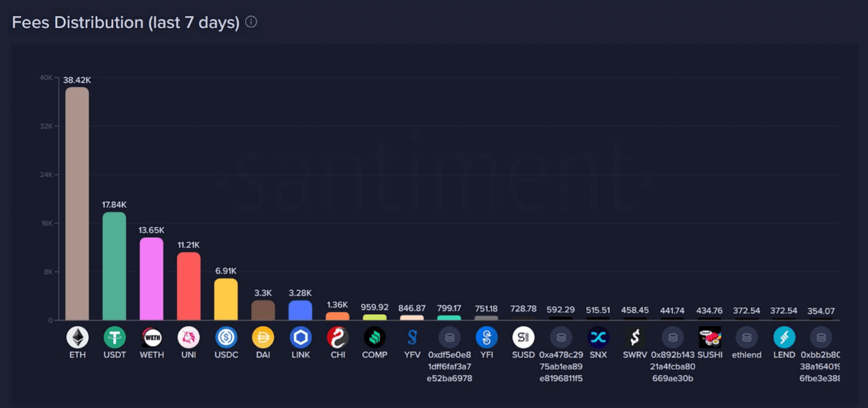Select the YFI blue icon
Screen dimensions: 868x408
point(486,337)
